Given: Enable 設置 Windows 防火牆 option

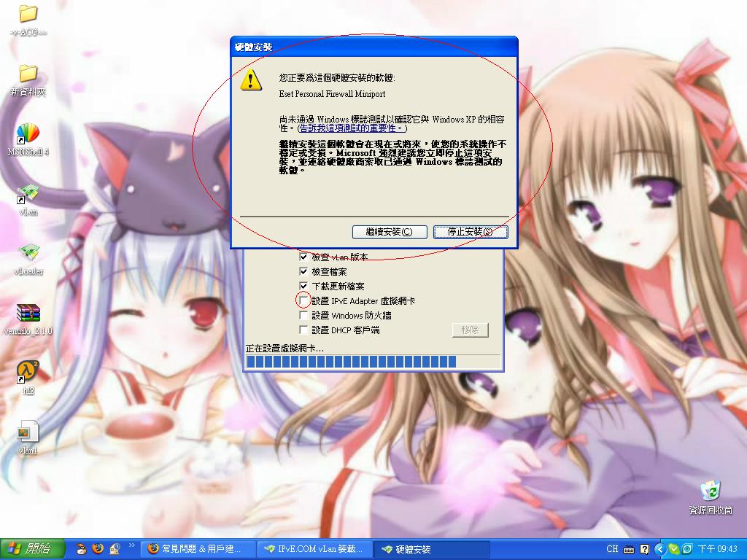Looking at the screenshot, I should click(x=304, y=315).
